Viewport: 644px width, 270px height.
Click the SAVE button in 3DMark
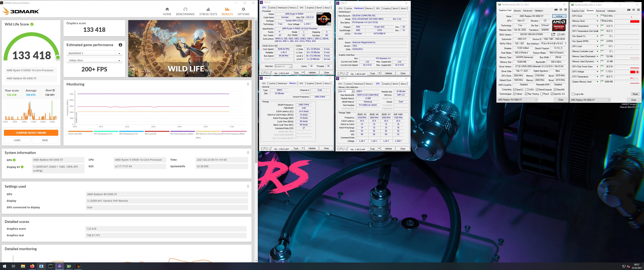(x=45, y=140)
